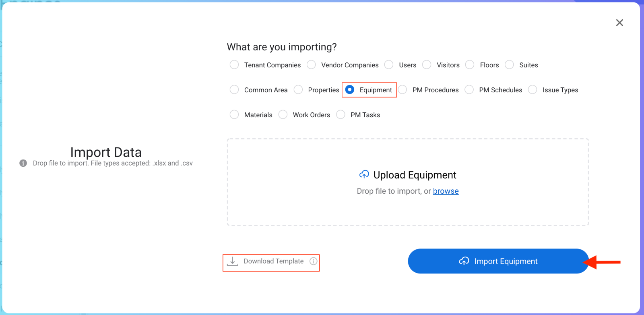Close the Import Data dialog
This screenshot has width=644, height=315.
[619, 23]
